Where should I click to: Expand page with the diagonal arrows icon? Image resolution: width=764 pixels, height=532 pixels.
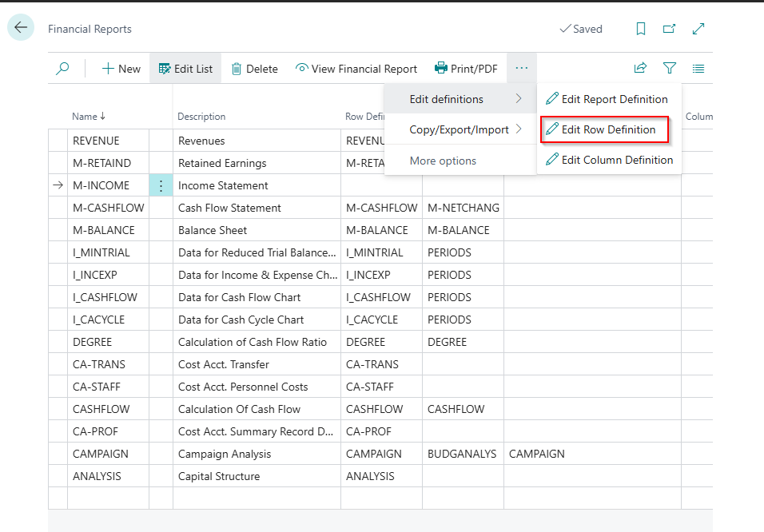pyautogui.click(x=698, y=30)
